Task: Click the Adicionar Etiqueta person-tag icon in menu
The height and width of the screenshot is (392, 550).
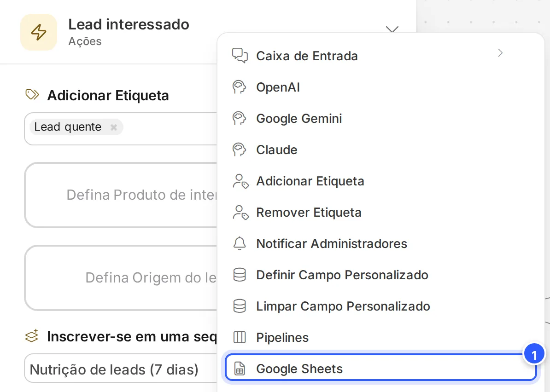Action: point(240,181)
